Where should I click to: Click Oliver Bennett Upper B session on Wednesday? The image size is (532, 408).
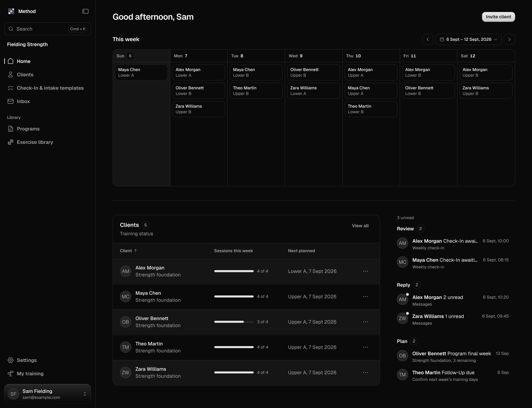click(x=313, y=72)
